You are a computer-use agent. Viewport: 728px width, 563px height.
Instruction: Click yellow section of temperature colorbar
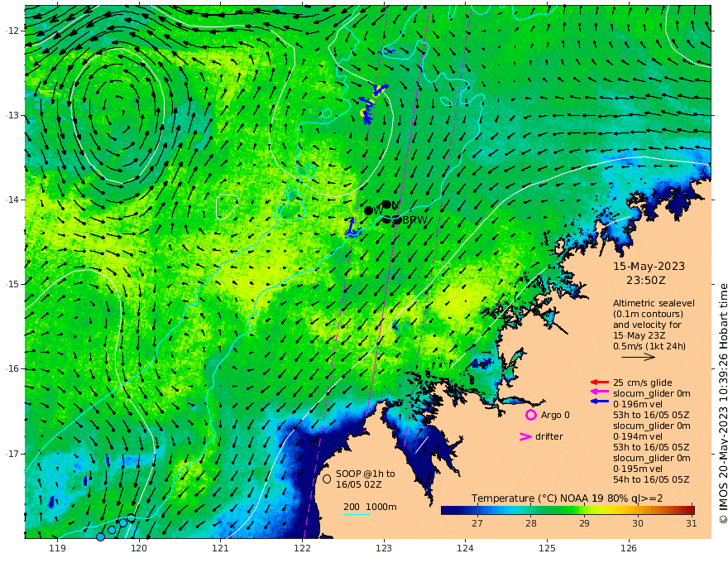608,510
